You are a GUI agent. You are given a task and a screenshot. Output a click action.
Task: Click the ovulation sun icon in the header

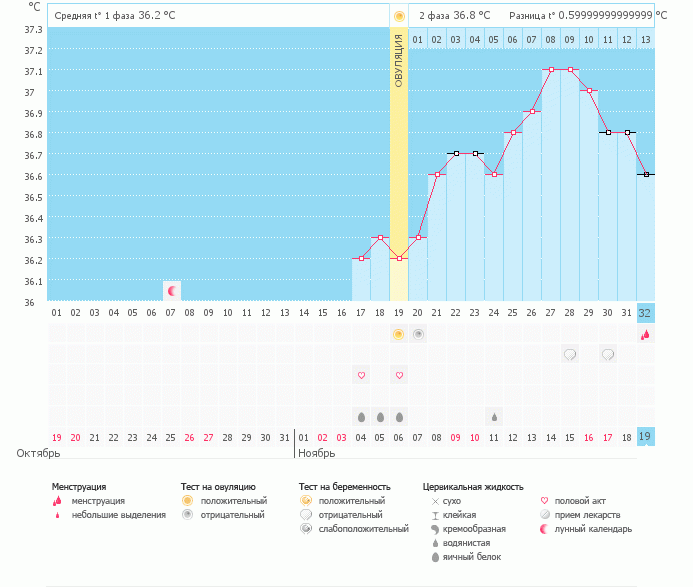tap(399, 16)
